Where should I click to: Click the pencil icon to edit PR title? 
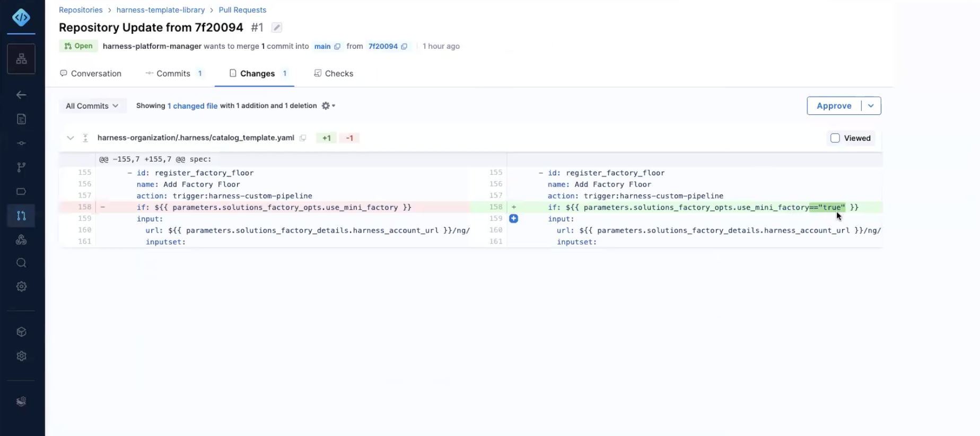tap(277, 28)
